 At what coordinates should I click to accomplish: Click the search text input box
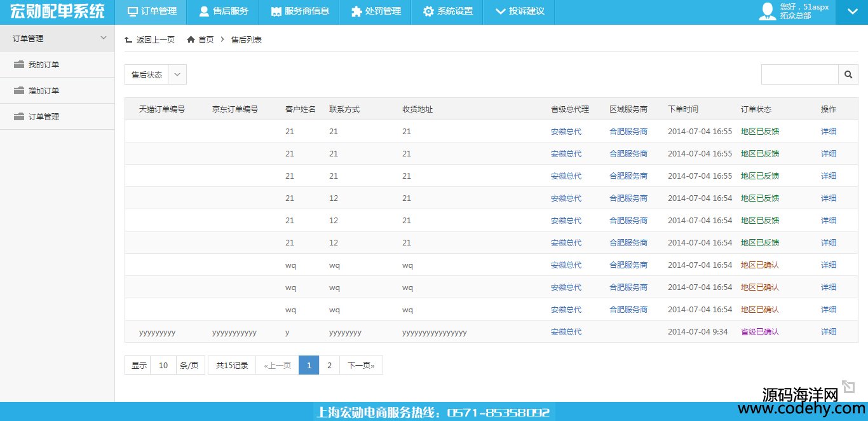coord(799,74)
